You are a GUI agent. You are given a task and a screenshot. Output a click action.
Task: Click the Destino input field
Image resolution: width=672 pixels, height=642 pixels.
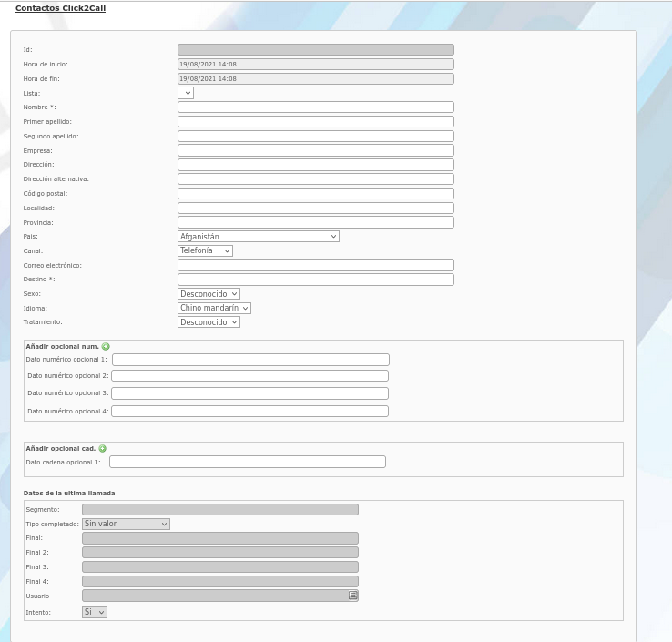tap(316, 280)
